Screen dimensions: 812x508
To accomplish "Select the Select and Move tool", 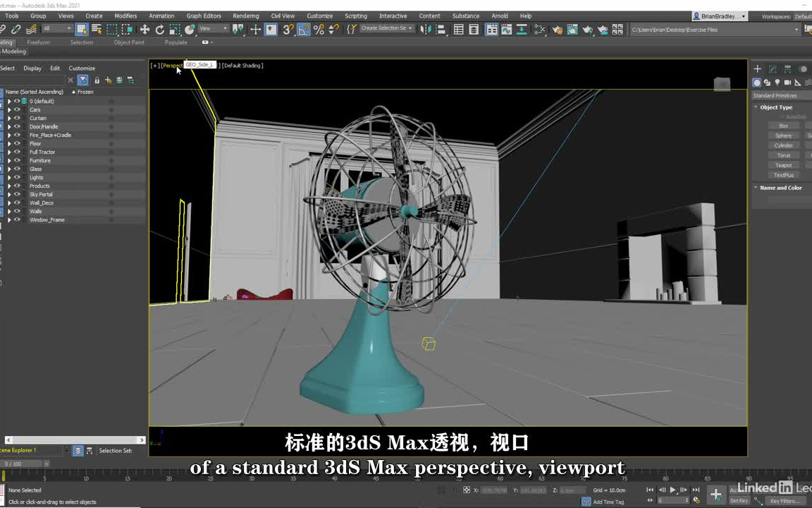I will [144, 30].
